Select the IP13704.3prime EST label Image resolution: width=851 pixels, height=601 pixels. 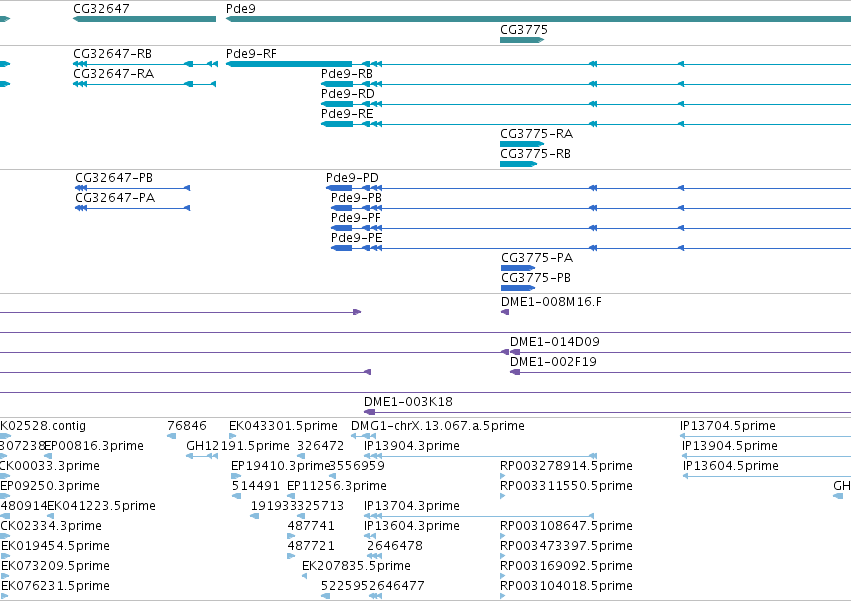[411, 507]
